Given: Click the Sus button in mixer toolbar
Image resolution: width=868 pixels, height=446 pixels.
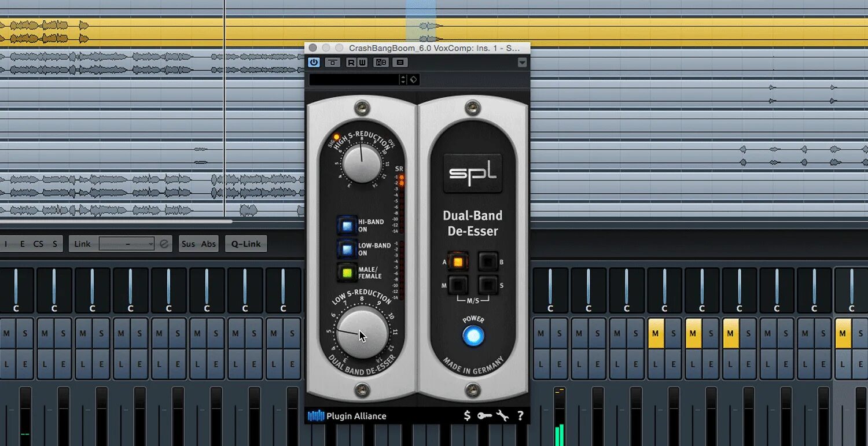Looking at the screenshot, I should [188, 244].
